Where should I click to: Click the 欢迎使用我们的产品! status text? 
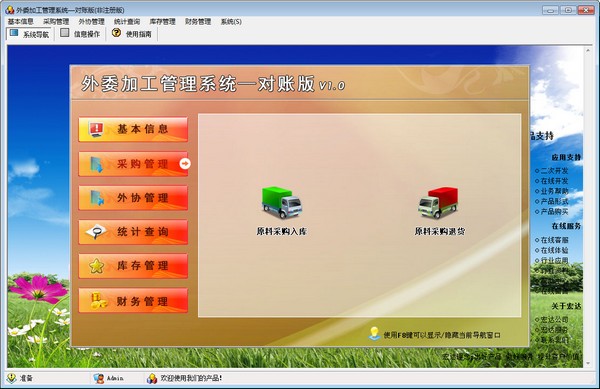tap(191, 378)
